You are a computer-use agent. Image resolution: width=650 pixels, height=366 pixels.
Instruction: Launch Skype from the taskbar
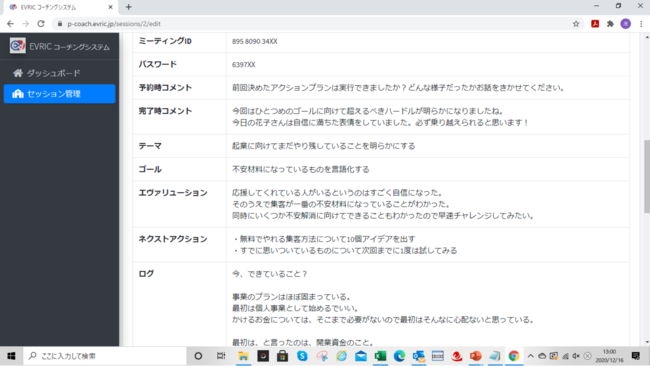coord(302,356)
